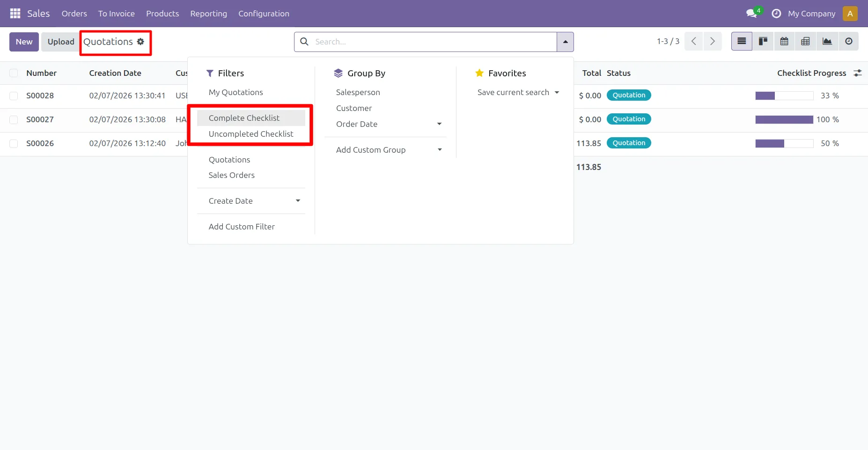Tick the checkbox for order S00027

pos(14,120)
